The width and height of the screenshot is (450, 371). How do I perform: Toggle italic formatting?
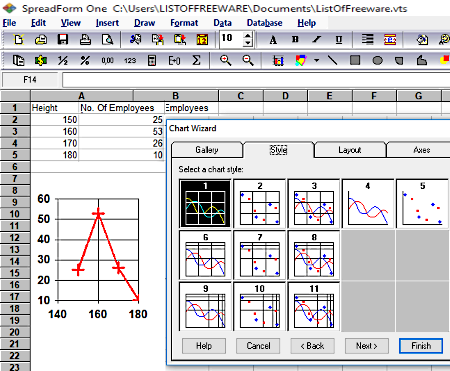pos(317,40)
